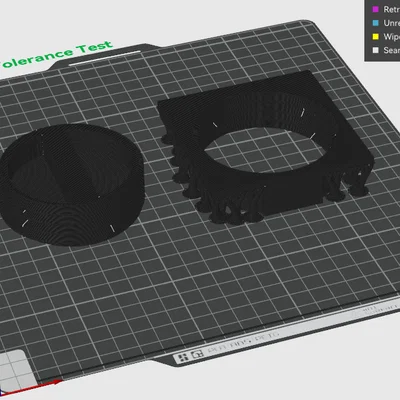This screenshot has height=400, width=400.
Task: Click the magenta Retract legend swatch
Action: point(376,9)
